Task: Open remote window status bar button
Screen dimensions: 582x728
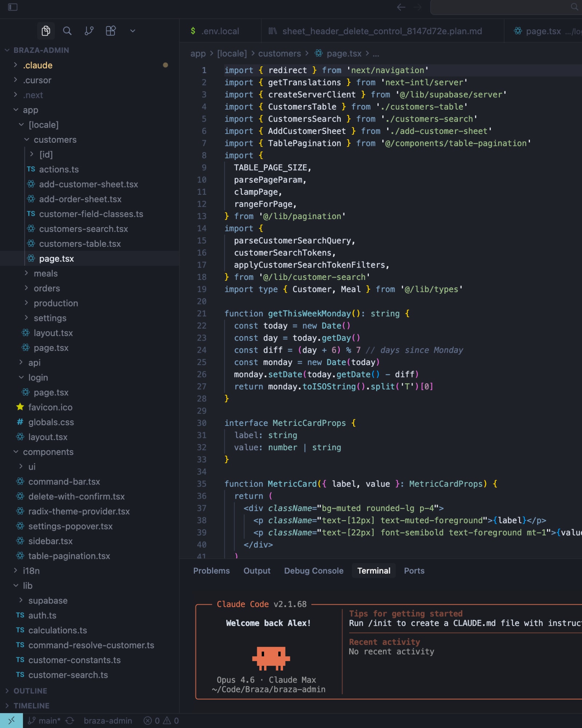Action: 11,721
